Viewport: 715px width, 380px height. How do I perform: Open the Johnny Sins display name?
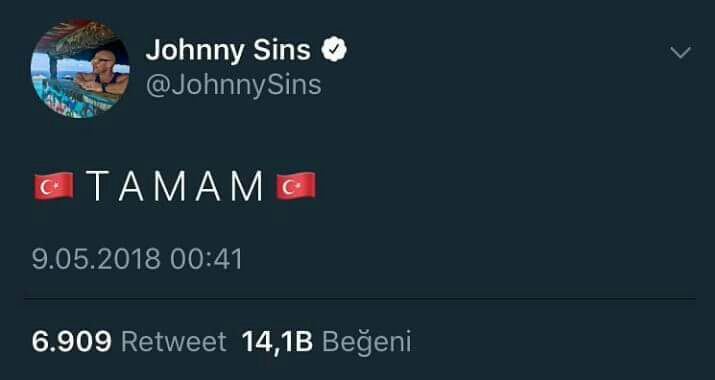click(x=228, y=50)
